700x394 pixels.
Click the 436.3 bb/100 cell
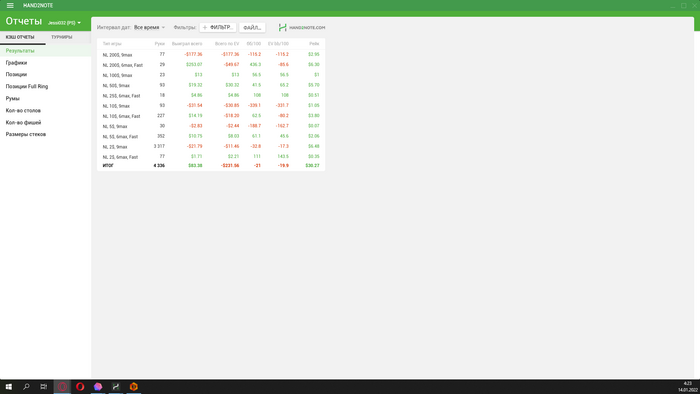255,65
